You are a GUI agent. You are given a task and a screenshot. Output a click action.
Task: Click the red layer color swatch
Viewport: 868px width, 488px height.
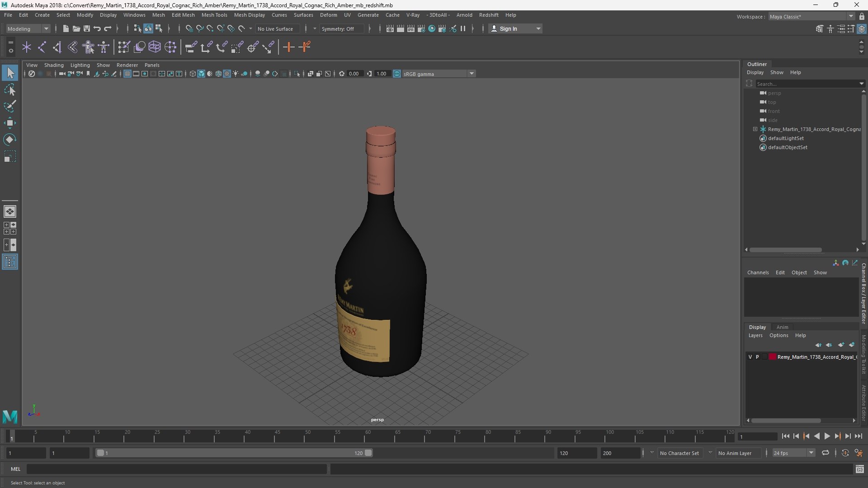(773, 357)
